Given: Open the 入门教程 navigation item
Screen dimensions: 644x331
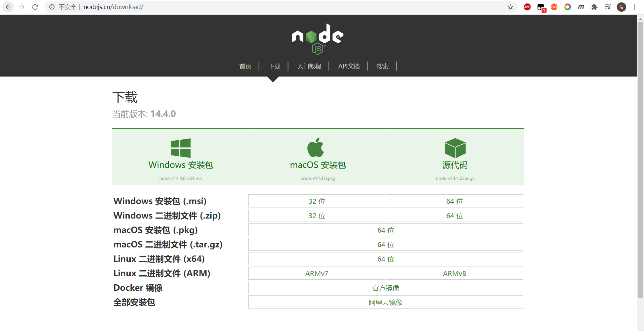Looking at the screenshot, I should pyautogui.click(x=309, y=66).
